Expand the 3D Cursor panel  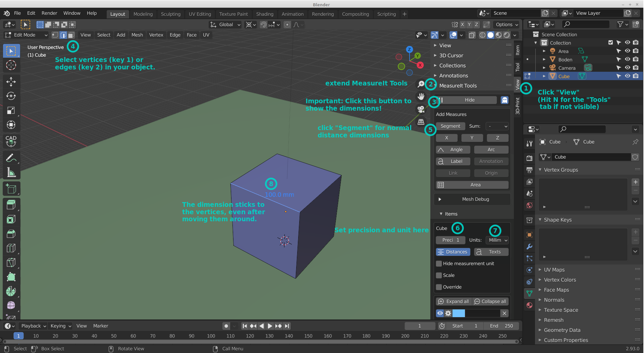(x=451, y=55)
